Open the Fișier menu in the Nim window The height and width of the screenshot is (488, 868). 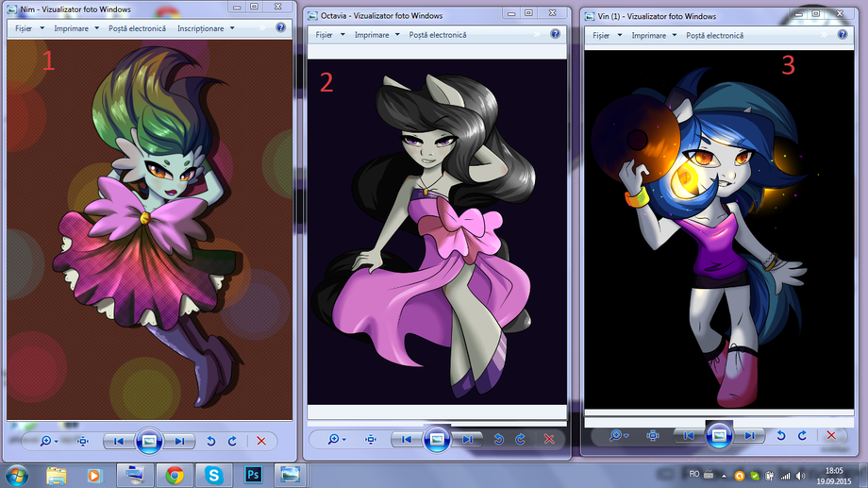pos(27,28)
